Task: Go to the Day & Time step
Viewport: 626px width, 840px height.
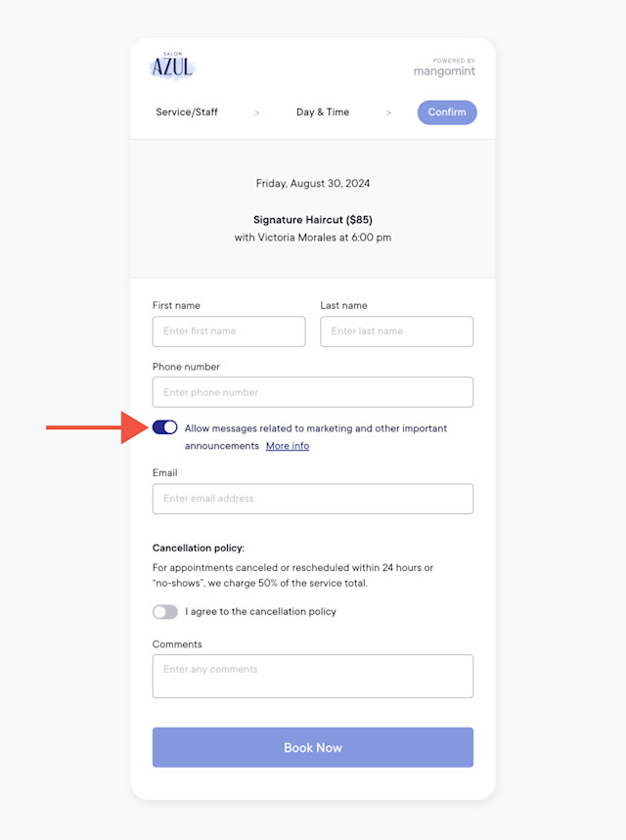Action: pos(323,111)
